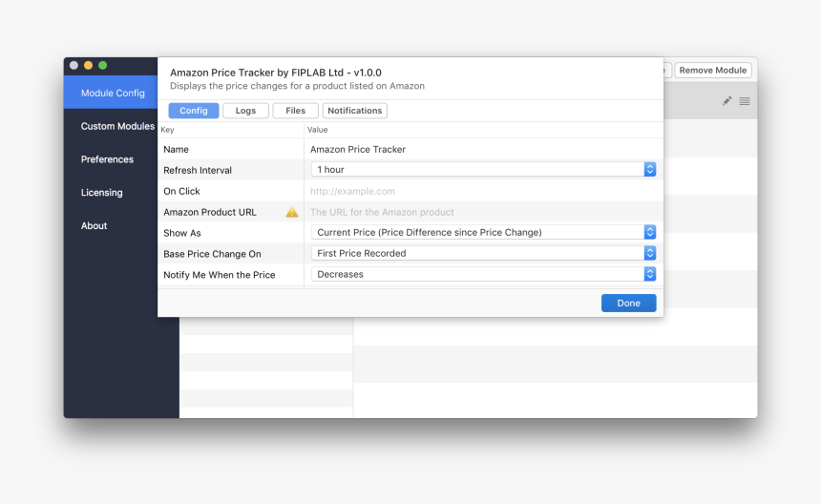Switch to the Logs tab
The height and width of the screenshot is (504, 821).
(245, 111)
